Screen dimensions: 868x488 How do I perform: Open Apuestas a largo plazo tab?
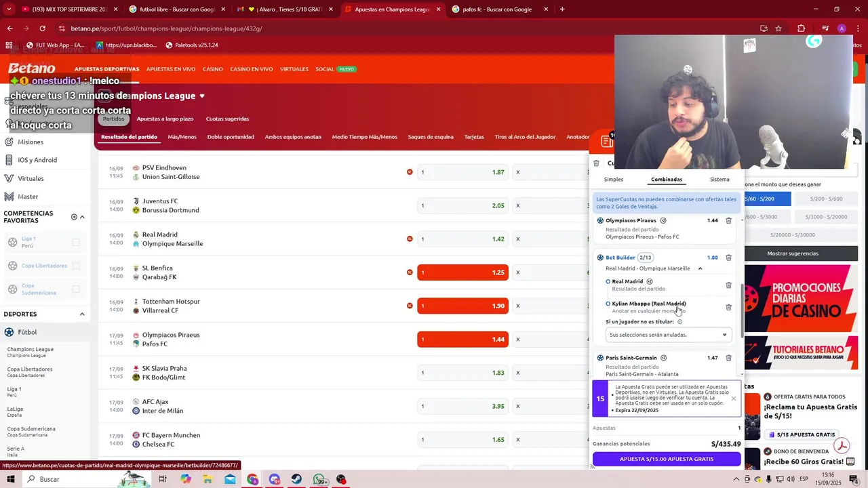point(165,119)
